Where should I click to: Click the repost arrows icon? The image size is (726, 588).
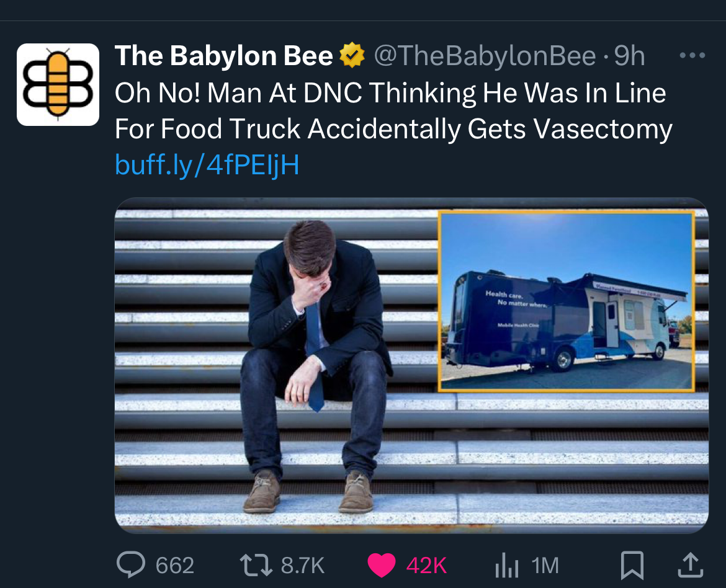click(x=256, y=565)
